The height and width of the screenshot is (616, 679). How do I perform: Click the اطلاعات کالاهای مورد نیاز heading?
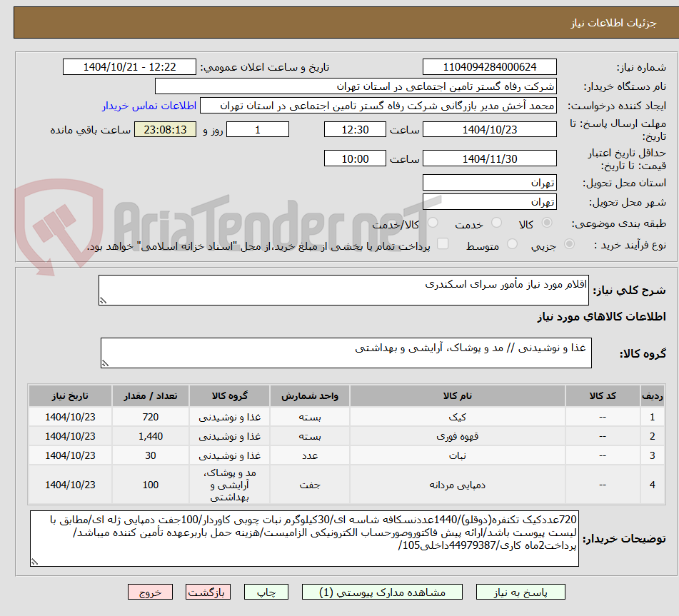click(x=601, y=317)
